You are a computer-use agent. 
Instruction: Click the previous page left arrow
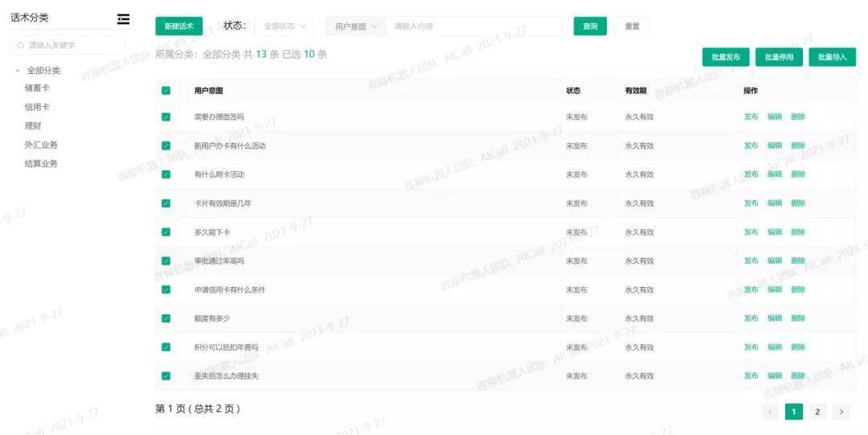[x=770, y=412]
